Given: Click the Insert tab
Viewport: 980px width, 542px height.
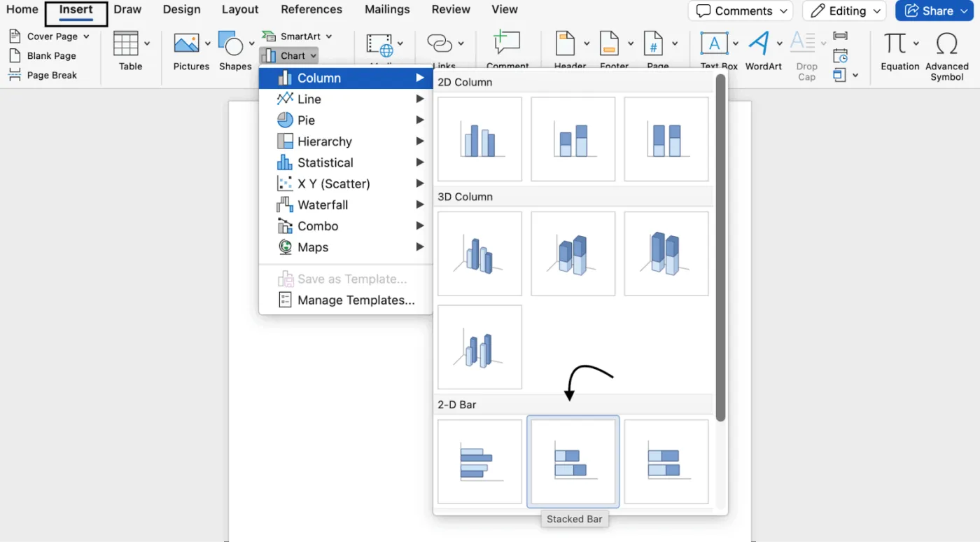Looking at the screenshot, I should pos(76,11).
